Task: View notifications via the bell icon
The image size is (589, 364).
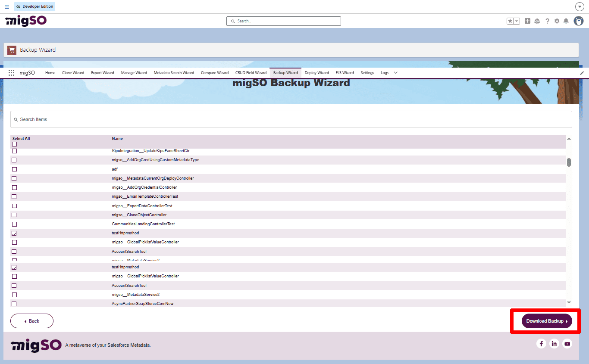Action: (566, 21)
